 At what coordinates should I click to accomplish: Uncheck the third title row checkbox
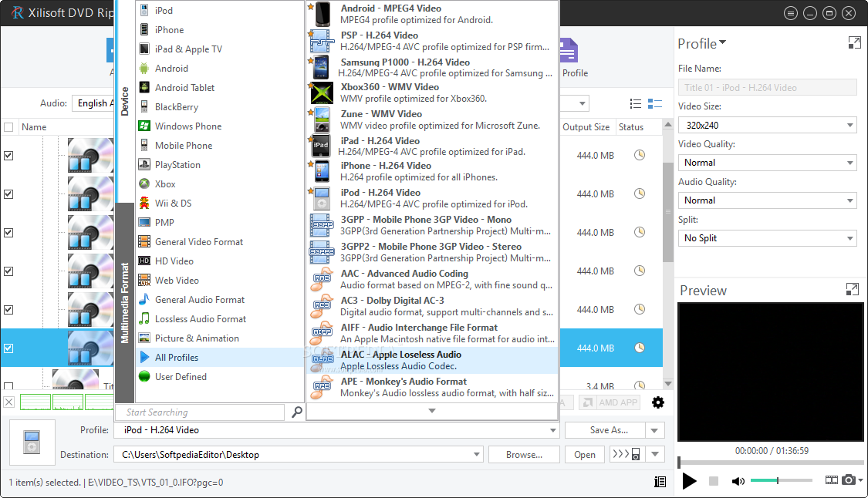pyautogui.click(x=8, y=233)
